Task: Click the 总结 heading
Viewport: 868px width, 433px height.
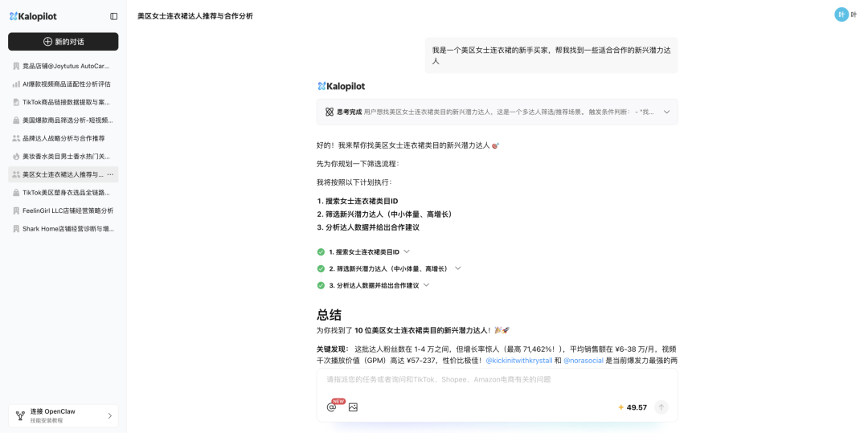Action: tap(329, 315)
